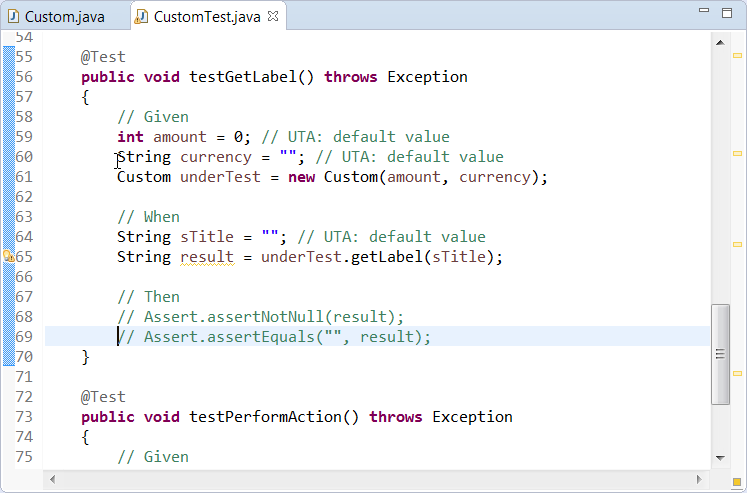Click the vertical scrollbar thumb
This screenshot has width=747, height=493.
coord(720,354)
